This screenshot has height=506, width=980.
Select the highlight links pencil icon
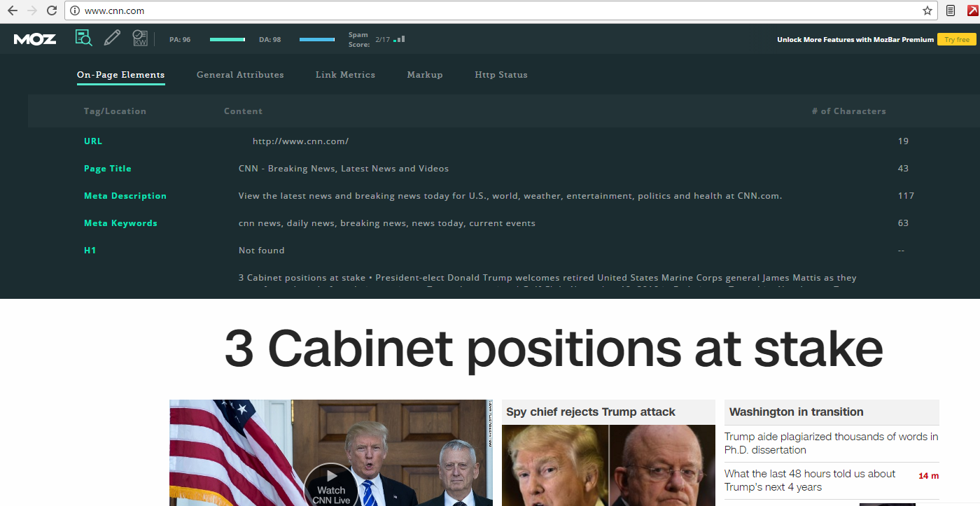pyautogui.click(x=112, y=38)
